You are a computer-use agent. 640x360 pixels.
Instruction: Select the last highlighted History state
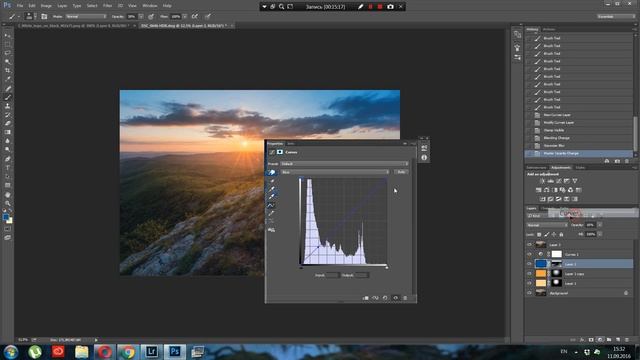pos(579,153)
